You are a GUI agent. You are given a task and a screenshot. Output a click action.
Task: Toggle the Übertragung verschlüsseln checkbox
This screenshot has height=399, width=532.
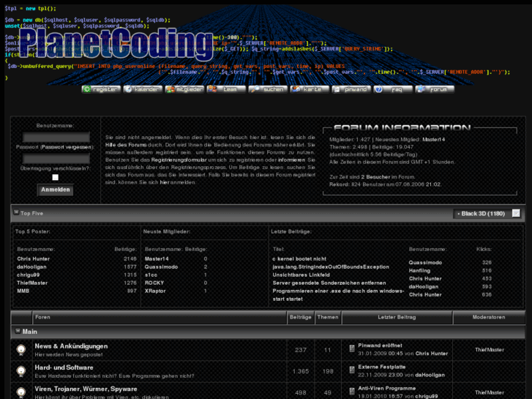tap(56, 177)
